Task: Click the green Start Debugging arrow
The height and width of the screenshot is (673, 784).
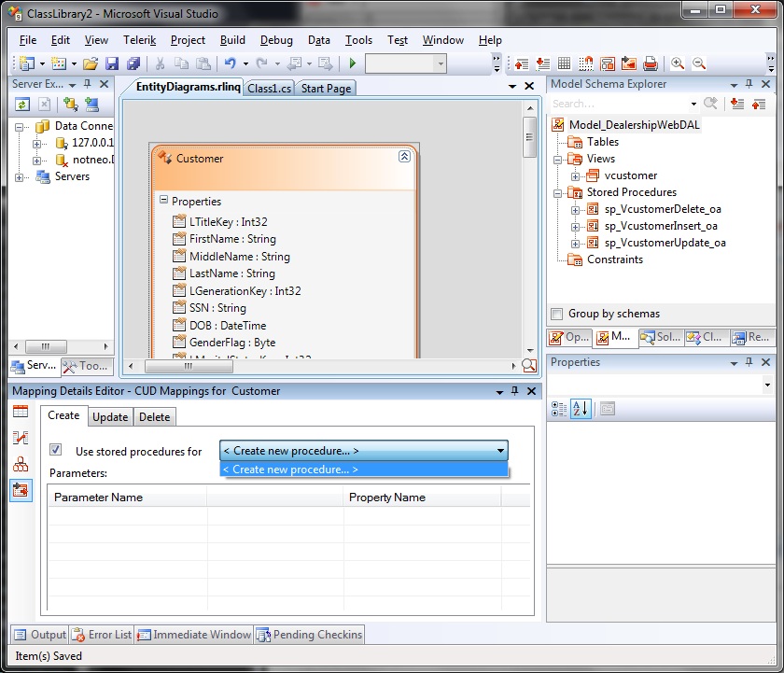Action: pos(353,63)
